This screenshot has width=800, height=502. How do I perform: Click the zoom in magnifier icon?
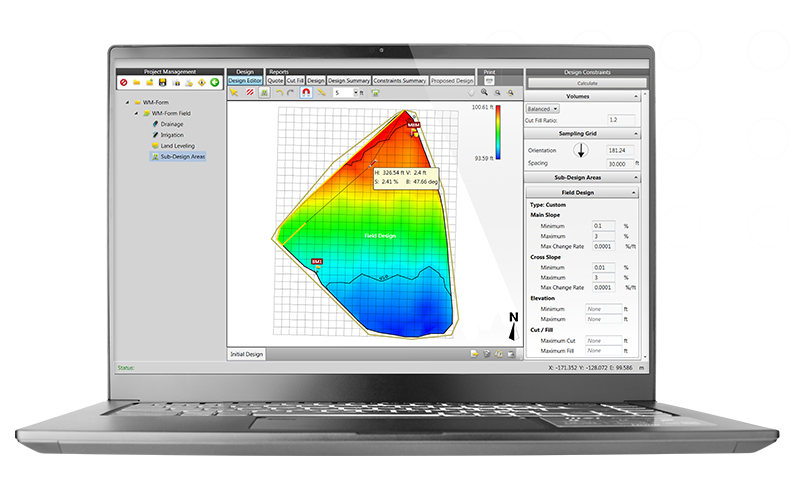484,92
